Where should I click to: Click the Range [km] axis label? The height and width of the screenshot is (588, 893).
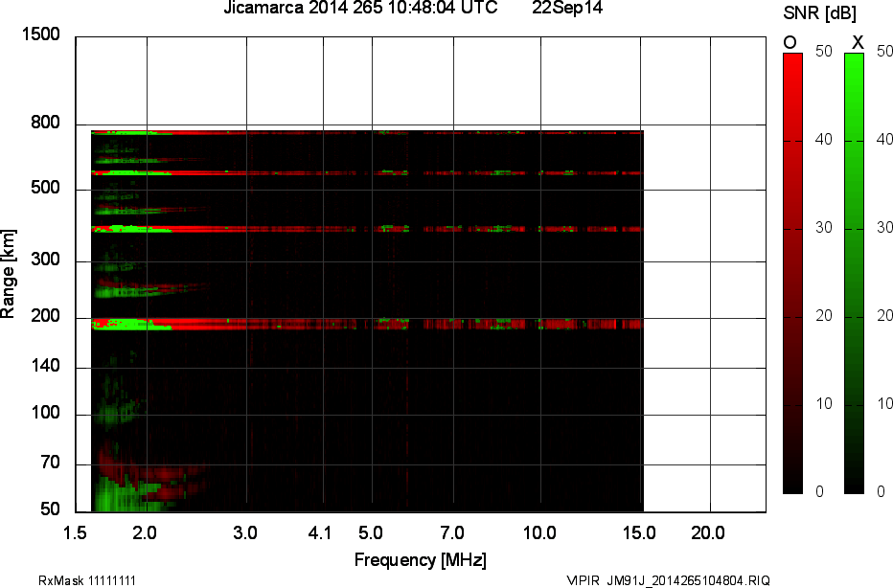tap(11, 275)
